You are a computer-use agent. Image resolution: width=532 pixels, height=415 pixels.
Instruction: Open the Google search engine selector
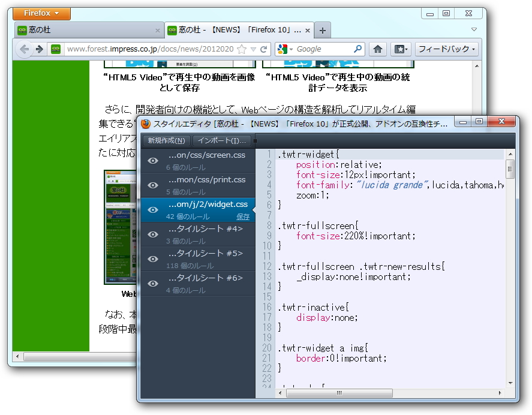tap(285, 49)
